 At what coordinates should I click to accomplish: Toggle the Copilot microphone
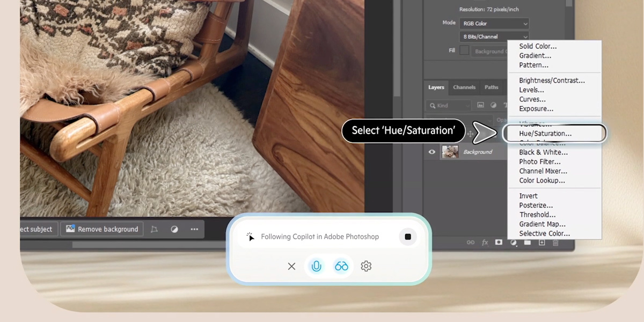coord(317,266)
